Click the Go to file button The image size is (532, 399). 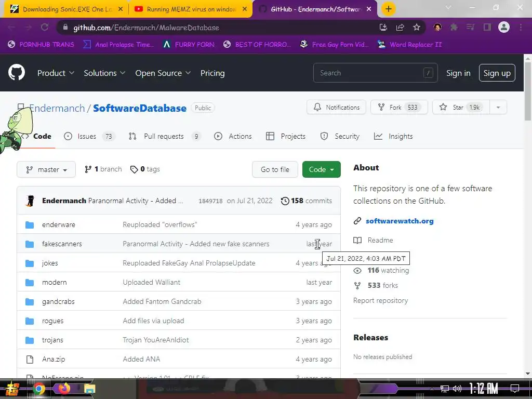[275, 169]
